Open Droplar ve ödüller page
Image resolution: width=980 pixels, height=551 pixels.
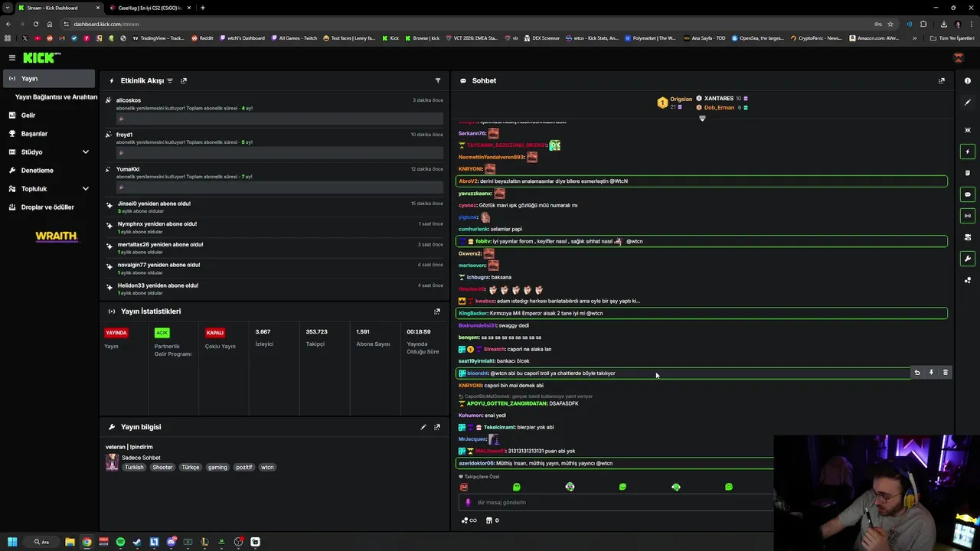pos(47,207)
